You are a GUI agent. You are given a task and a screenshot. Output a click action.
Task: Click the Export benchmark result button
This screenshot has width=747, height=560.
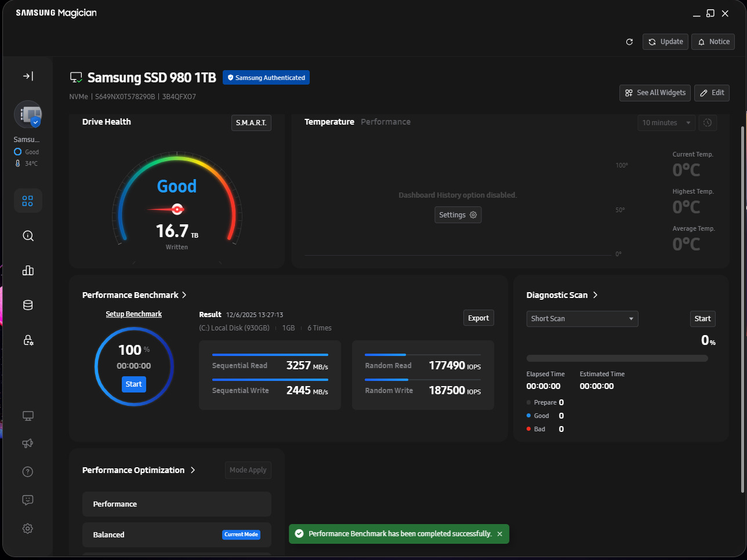478,318
